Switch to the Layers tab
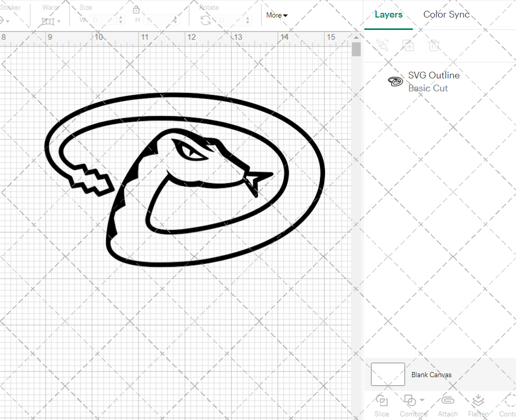 click(389, 14)
